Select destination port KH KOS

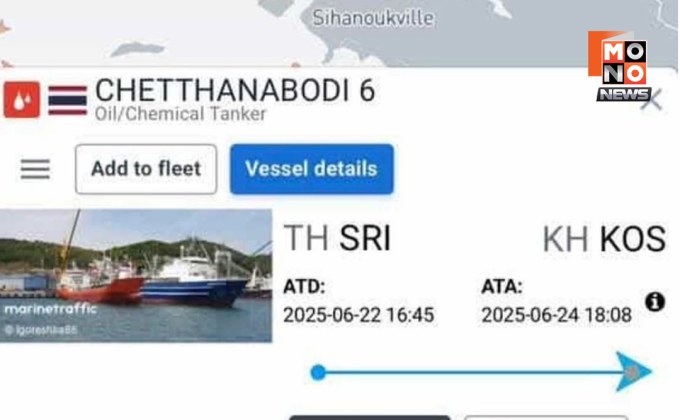point(603,239)
